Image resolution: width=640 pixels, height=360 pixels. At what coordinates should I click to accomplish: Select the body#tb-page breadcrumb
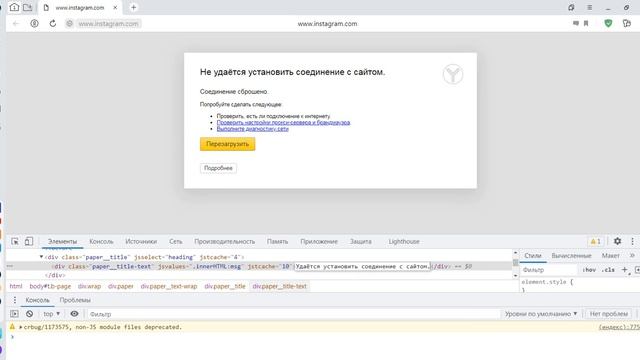[x=50, y=286]
